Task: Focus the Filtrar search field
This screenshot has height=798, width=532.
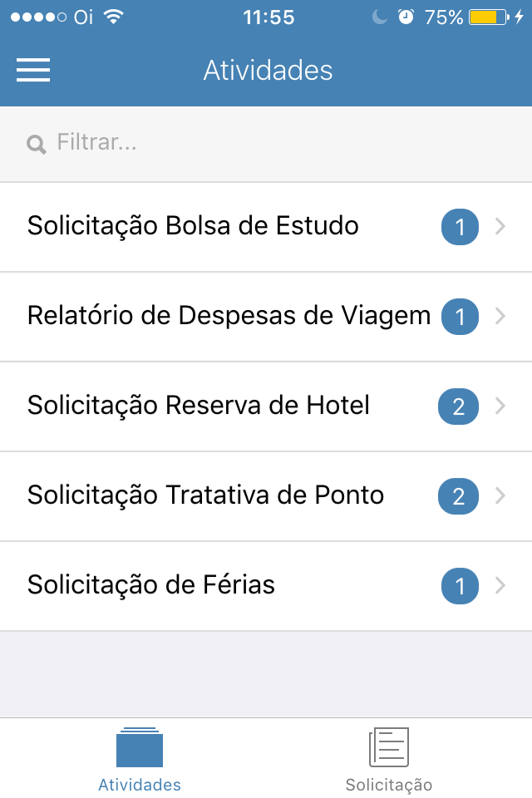Action: 266,144
